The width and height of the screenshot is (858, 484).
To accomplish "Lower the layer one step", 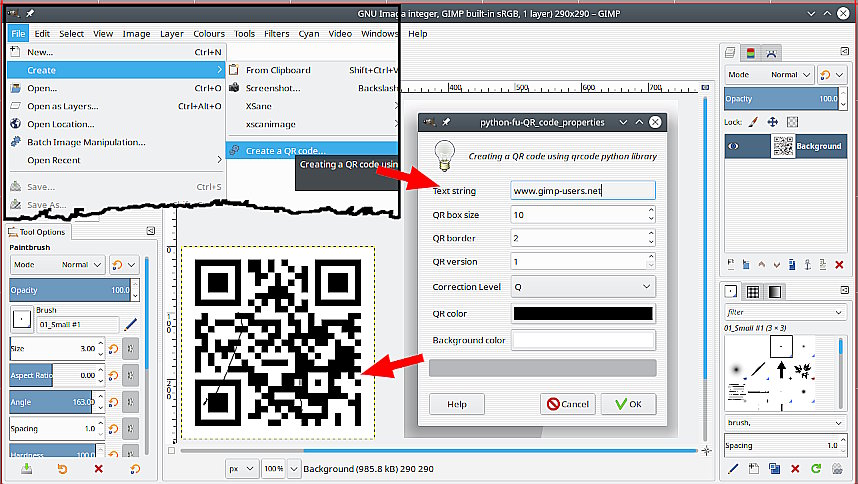I will pyautogui.click(x=776, y=265).
